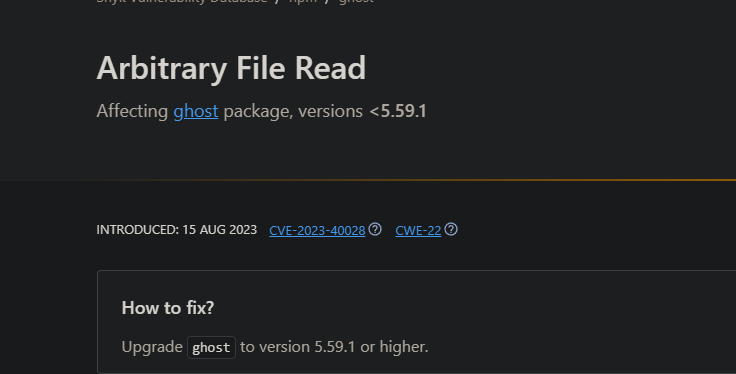Click help icon beside CWE-22
This screenshot has width=736, height=374.
[451, 229]
